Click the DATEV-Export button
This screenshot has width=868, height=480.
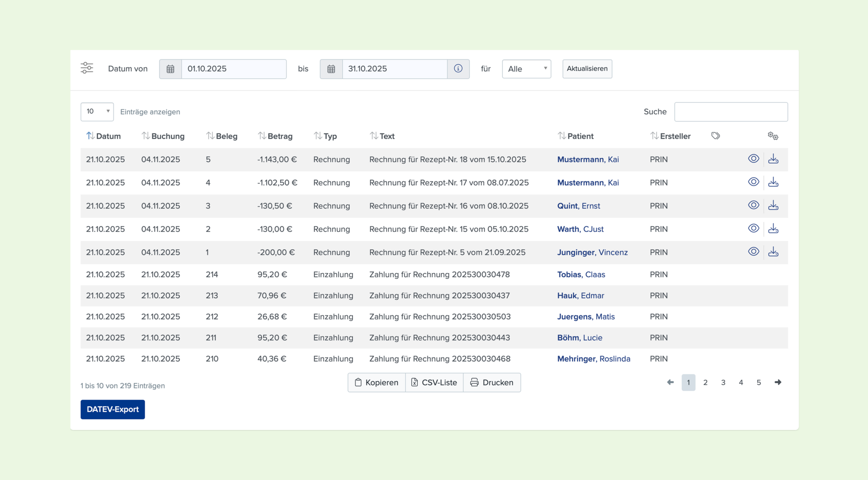pos(113,409)
